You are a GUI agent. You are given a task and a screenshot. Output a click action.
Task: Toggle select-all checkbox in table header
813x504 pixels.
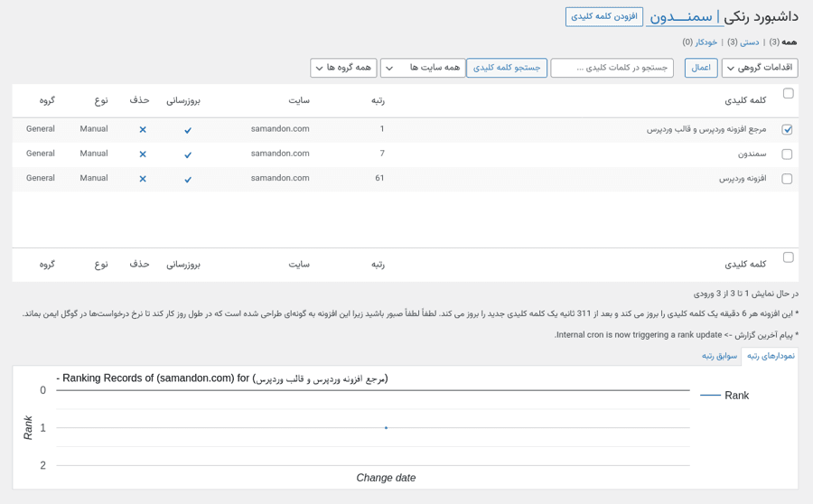788,93
